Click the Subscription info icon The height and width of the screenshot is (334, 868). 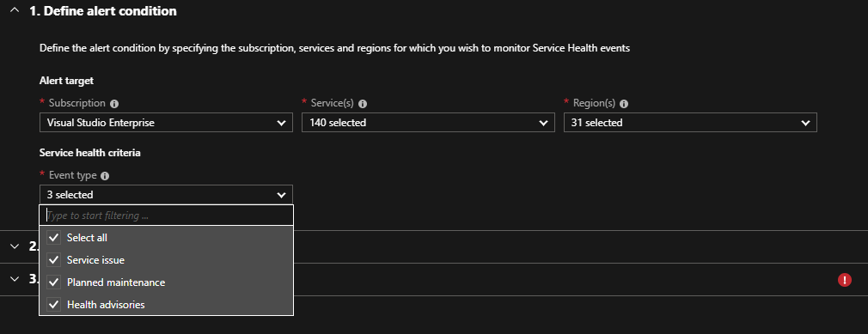tap(114, 103)
